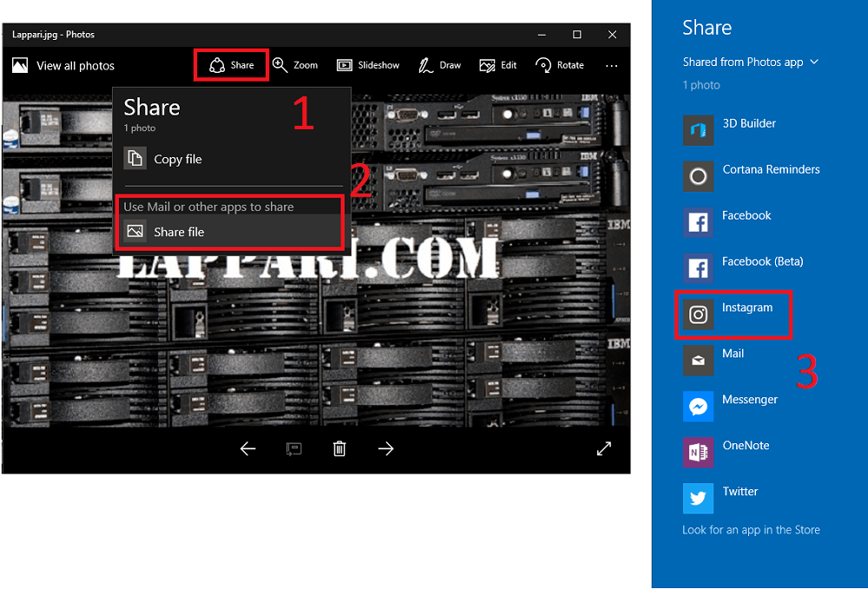The width and height of the screenshot is (868, 589).
Task: Minimize the Photos window
Action: tap(542, 35)
